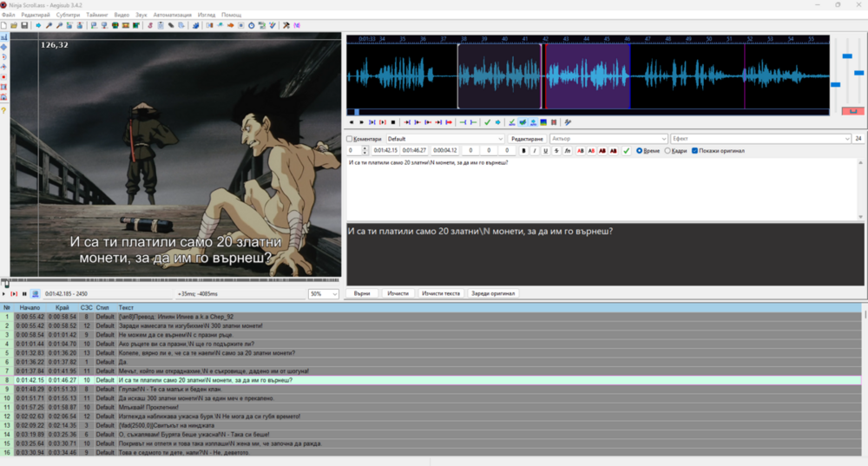Open the 50% video zoom dropdown
Image resolution: width=868 pixels, height=466 pixels.
pyautogui.click(x=324, y=294)
